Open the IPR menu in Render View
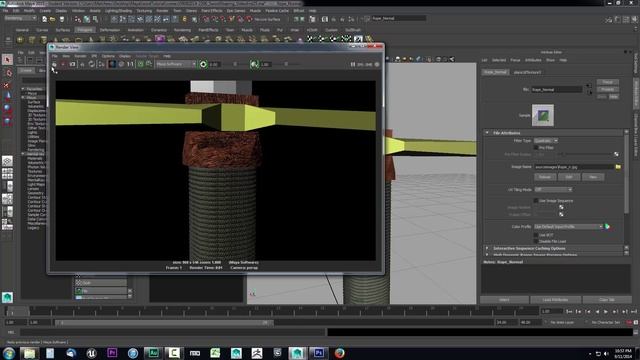The height and width of the screenshot is (360, 640). pos(94,56)
